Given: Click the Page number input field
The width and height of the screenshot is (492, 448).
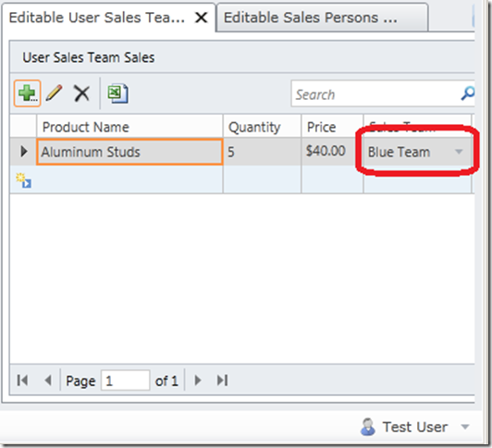Looking at the screenshot, I should 125,380.
